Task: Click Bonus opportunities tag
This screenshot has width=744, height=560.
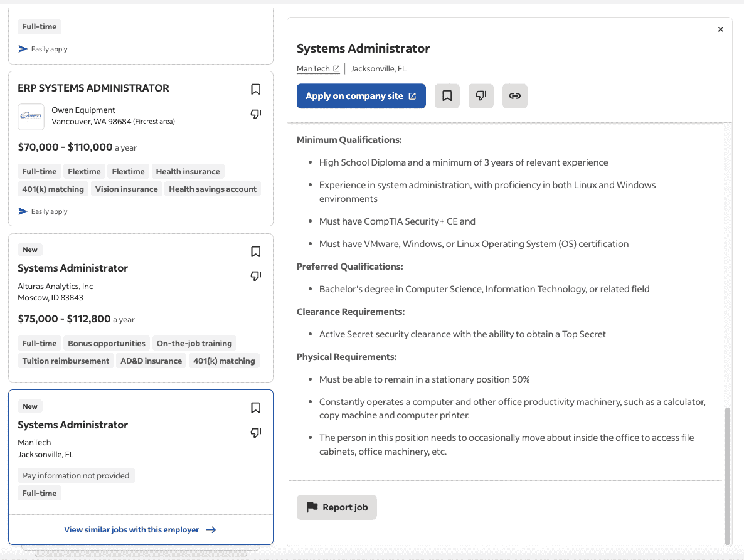Action: 106,343
